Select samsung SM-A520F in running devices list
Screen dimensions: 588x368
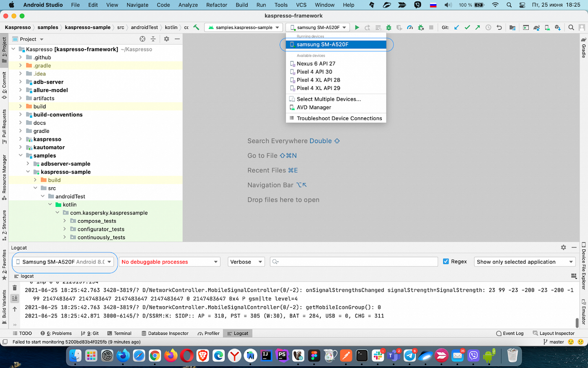click(x=336, y=44)
